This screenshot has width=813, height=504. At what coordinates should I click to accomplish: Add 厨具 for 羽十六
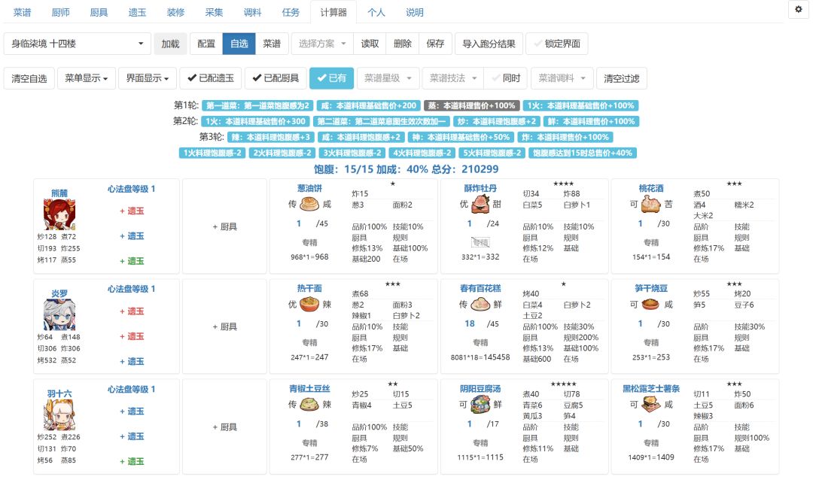coord(224,427)
